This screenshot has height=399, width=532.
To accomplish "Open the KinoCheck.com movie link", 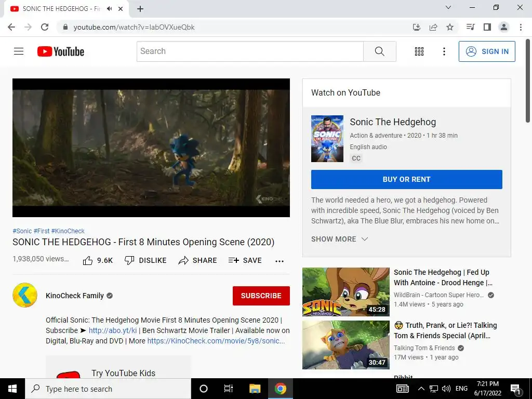I will [x=216, y=341].
